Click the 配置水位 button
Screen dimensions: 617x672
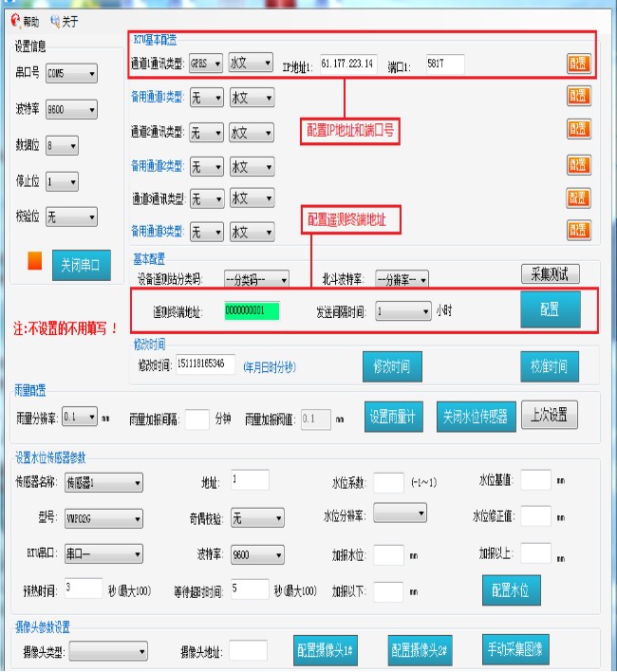[512, 590]
